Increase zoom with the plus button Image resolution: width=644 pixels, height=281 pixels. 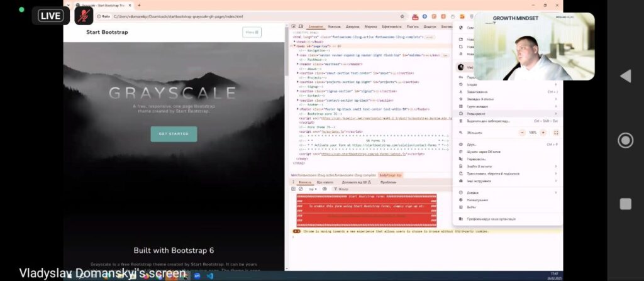coord(543,133)
